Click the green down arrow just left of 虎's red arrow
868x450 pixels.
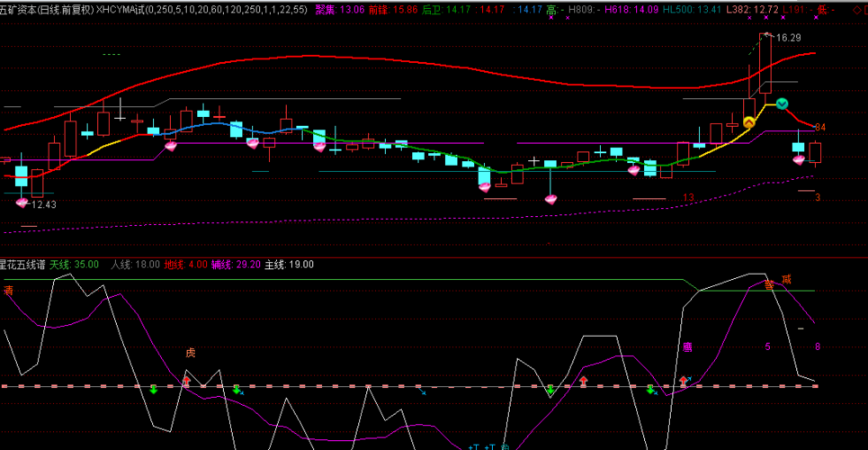pyautogui.click(x=153, y=390)
